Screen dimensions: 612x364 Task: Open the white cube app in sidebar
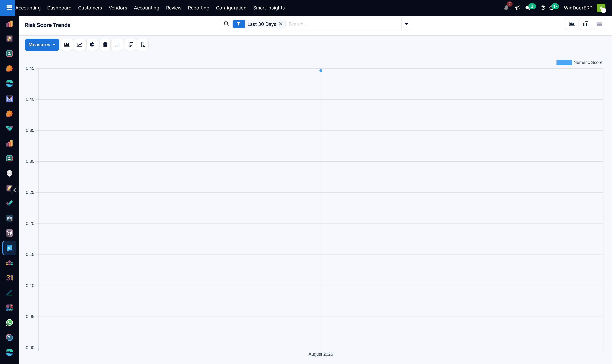(9, 173)
